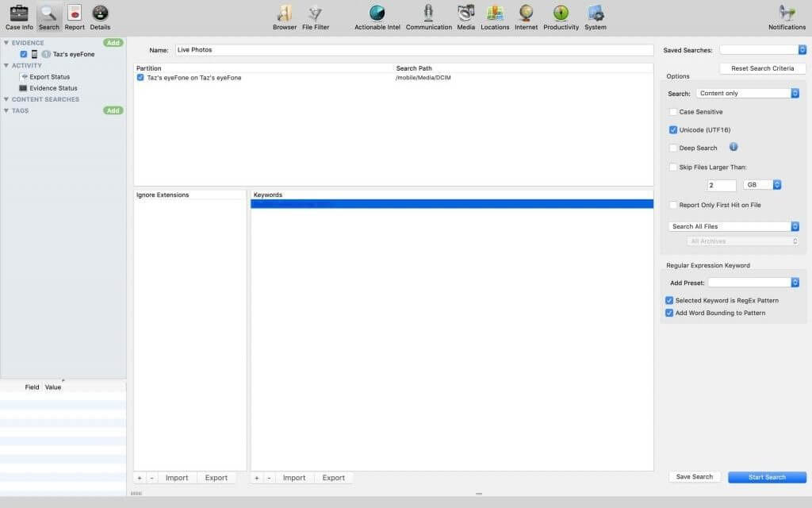Open the Report toolbar icon
Image resolution: width=812 pixels, height=508 pixels.
coord(75,13)
